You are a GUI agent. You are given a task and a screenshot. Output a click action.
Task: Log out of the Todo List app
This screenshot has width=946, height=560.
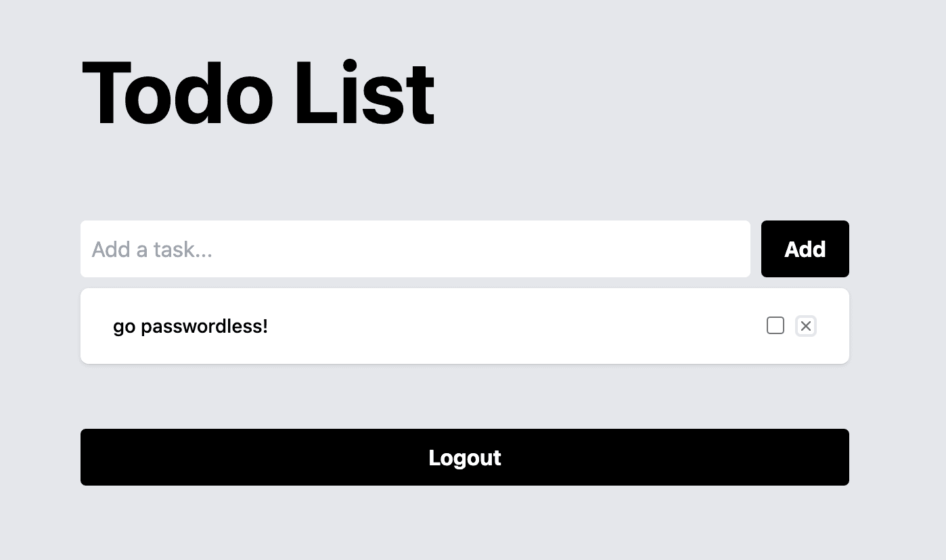tap(465, 457)
